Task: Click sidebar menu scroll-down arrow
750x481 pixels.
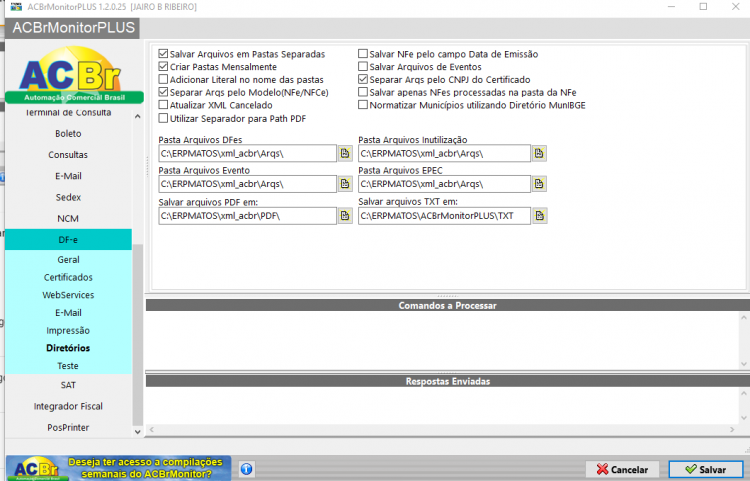Action: 138,432
